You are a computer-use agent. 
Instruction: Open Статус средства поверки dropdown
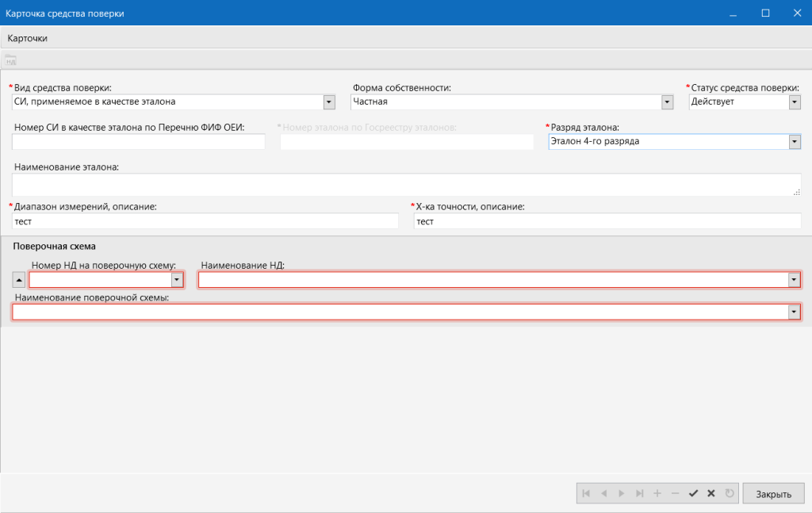click(x=795, y=102)
